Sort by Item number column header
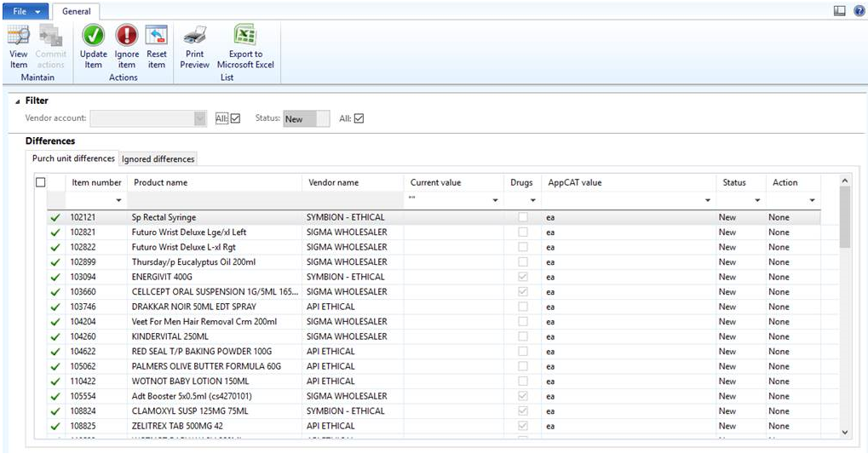868x465 pixels. click(96, 182)
